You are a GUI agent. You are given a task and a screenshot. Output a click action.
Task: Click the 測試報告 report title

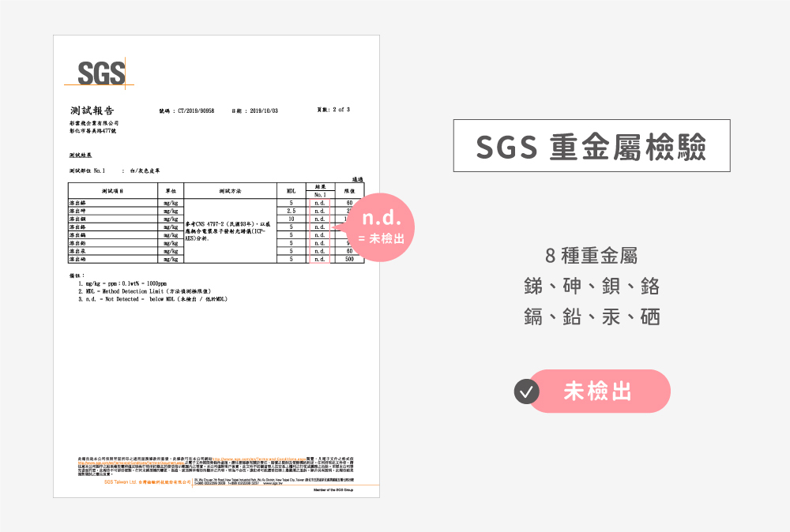click(92, 111)
